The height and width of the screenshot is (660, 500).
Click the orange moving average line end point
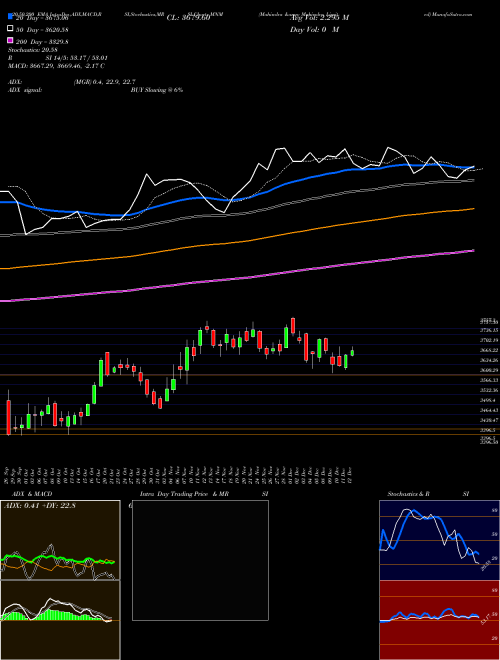[473, 208]
